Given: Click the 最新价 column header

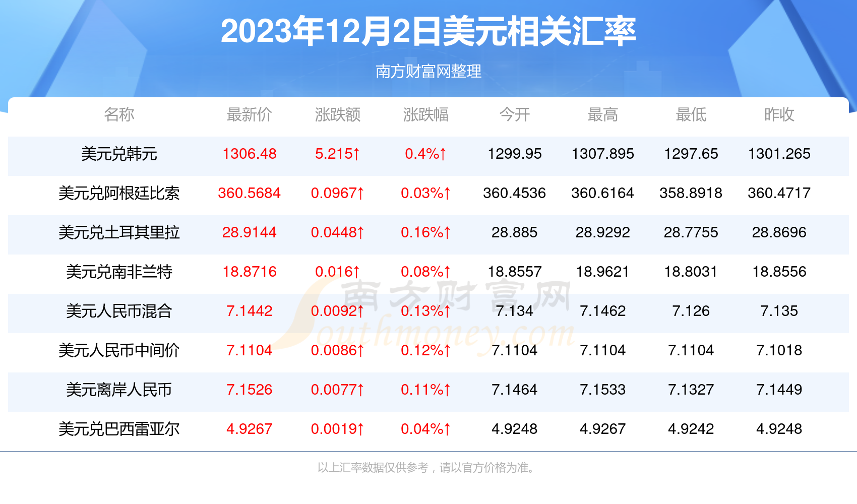Looking at the screenshot, I should tap(250, 115).
